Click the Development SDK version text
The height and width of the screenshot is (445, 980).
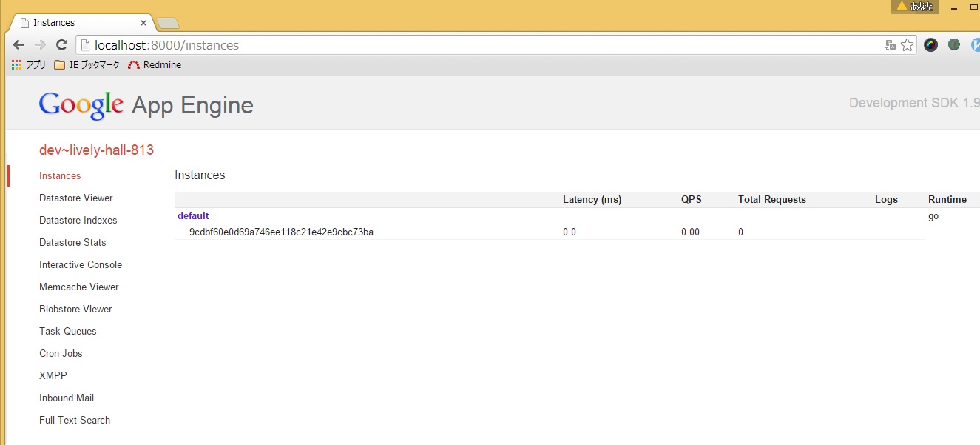(x=914, y=103)
